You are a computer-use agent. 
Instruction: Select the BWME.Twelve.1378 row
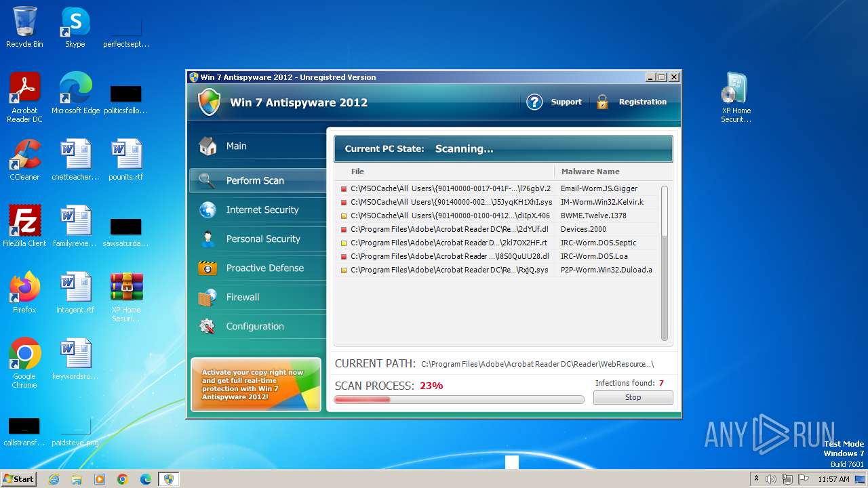[x=497, y=216]
